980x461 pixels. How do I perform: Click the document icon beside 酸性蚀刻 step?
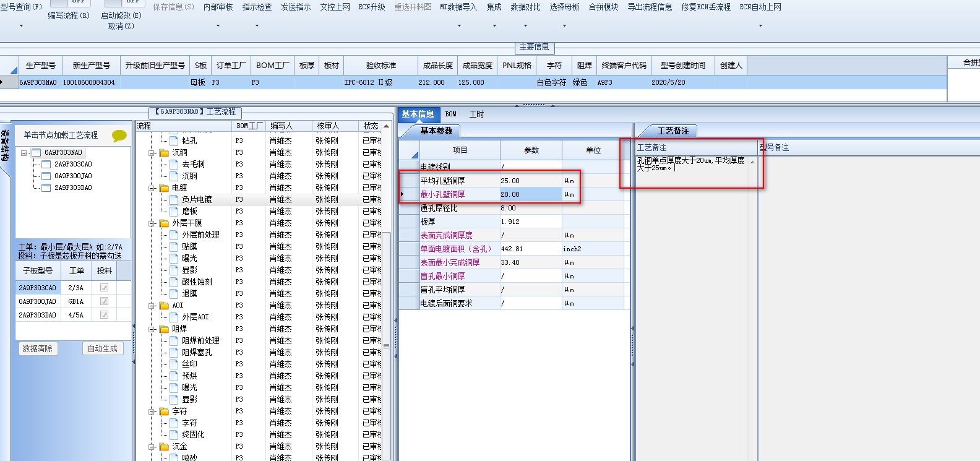[174, 282]
